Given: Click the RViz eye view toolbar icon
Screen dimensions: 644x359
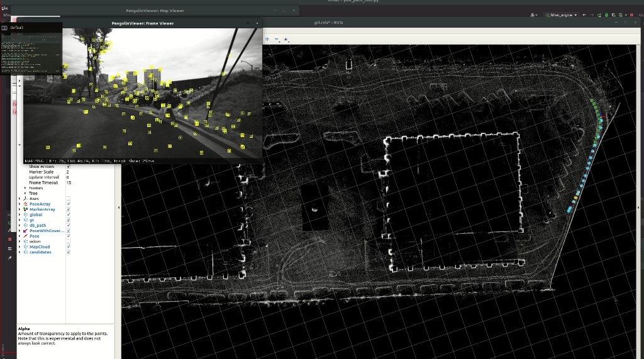Looking at the screenshot, I should coord(286,40).
